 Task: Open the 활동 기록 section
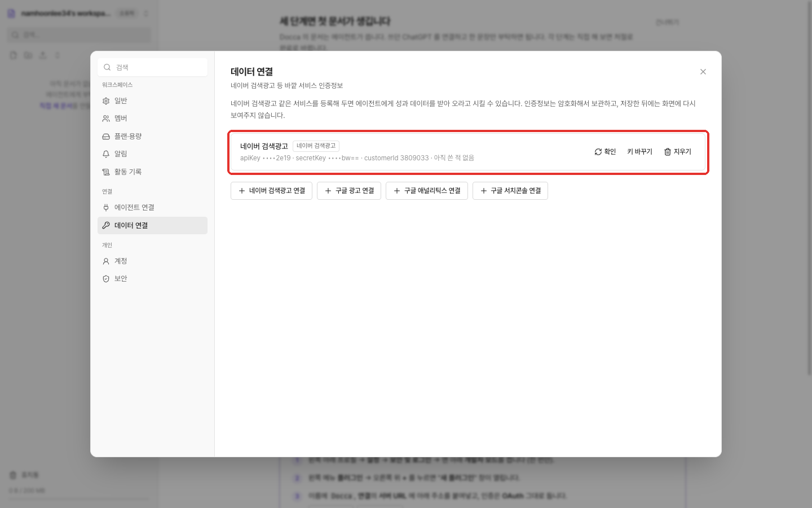point(152,172)
